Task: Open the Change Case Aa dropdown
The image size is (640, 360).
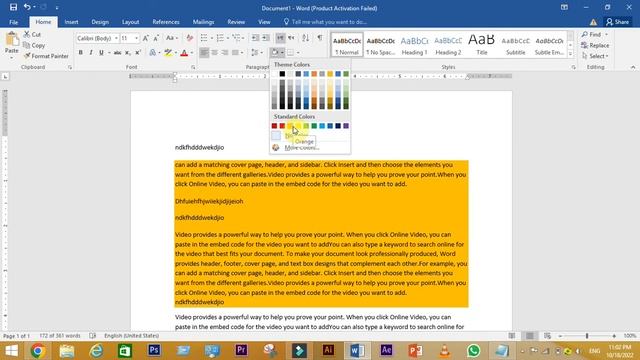Action: tap(171, 38)
